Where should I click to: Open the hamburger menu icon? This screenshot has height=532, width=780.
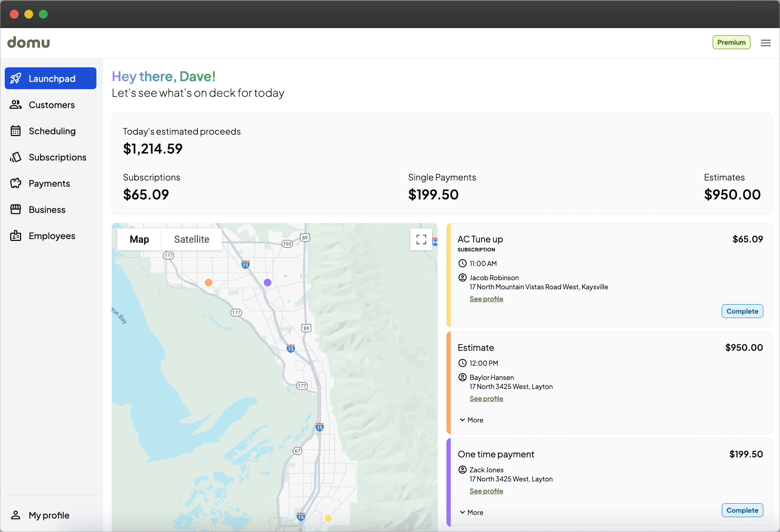pyautogui.click(x=765, y=43)
